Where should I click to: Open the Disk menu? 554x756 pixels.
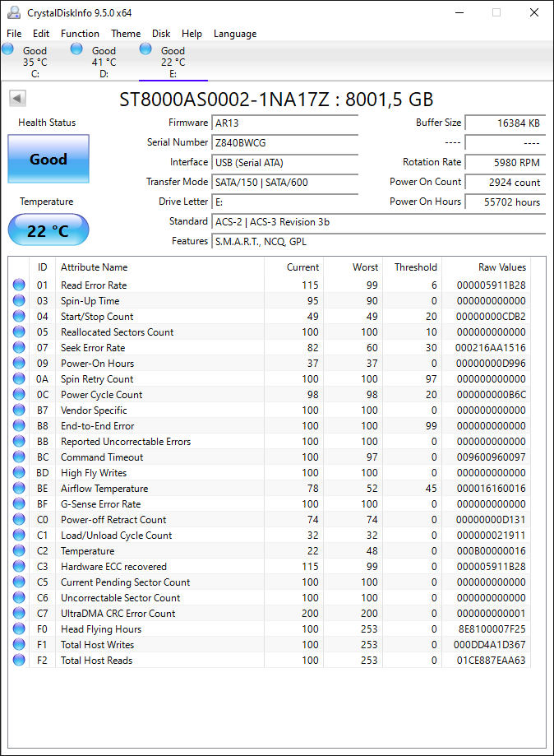point(161,33)
